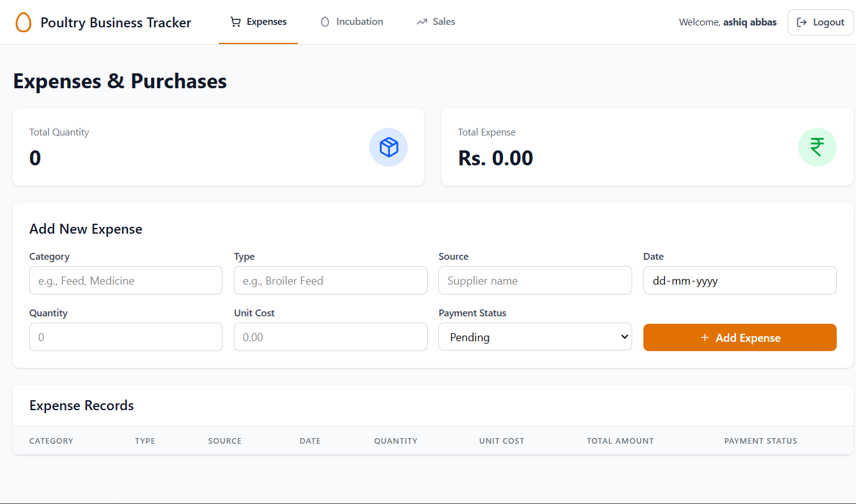856x504 pixels.
Task: Click the green rupee symbol icon
Action: (817, 147)
